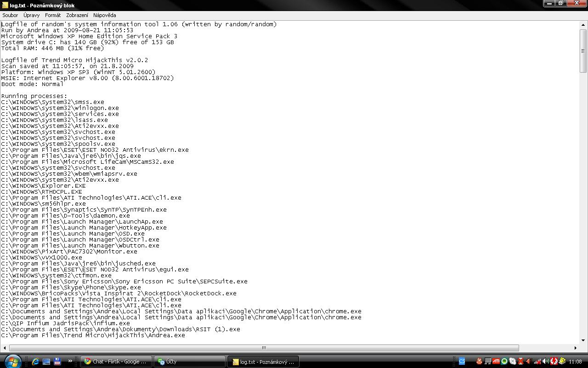Click the ESET NOD32 green eye tray icon
This screenshot has height=368, width=588.
click(504, 362)
